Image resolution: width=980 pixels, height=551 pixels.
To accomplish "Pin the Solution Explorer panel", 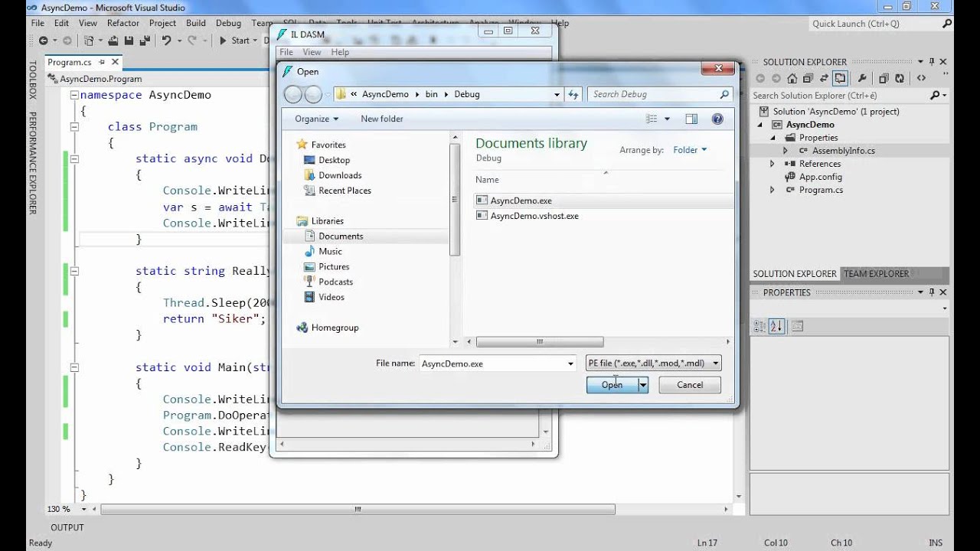I will pyautogui.click(x=932, y=62).
